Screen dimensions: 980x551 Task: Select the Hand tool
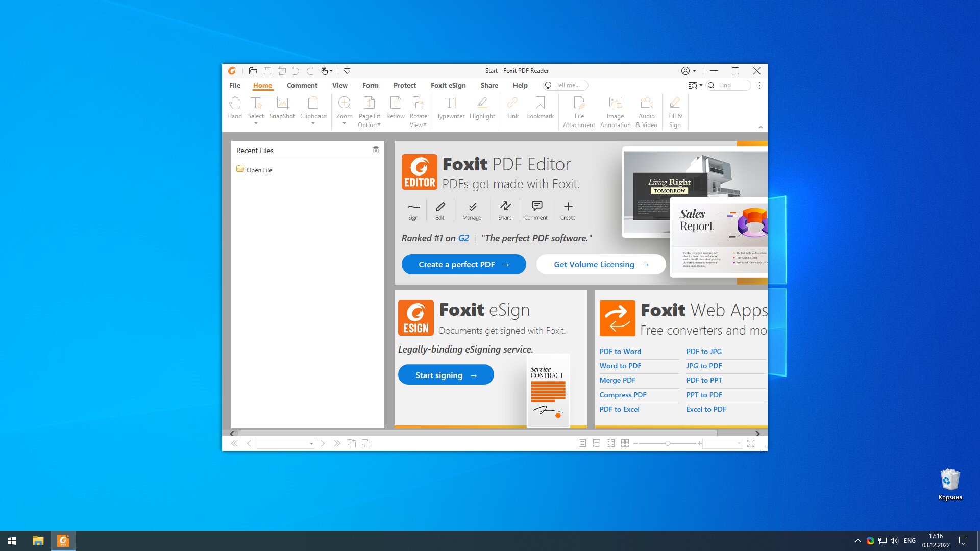[234, 108]
